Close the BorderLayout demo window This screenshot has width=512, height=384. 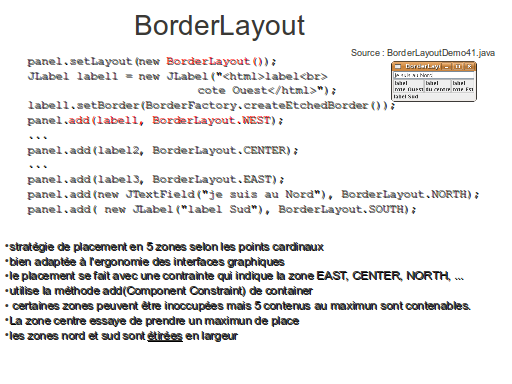[x=469, y=67]
